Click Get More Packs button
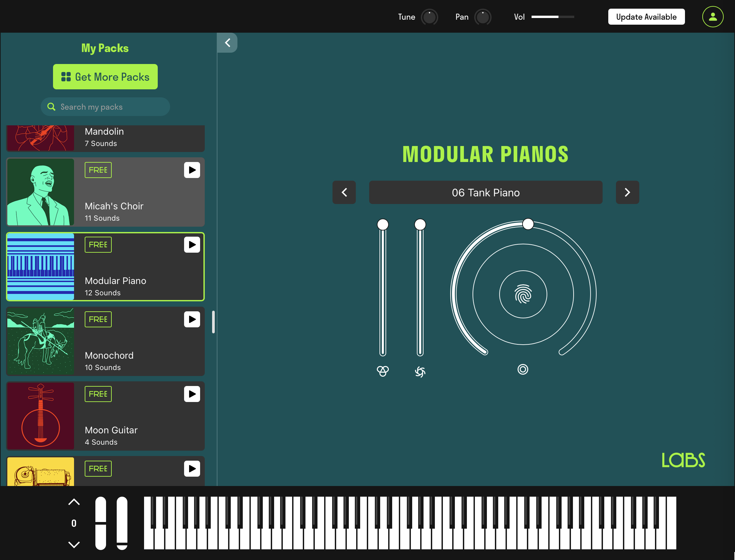735x560 pixels. [105, 77]
